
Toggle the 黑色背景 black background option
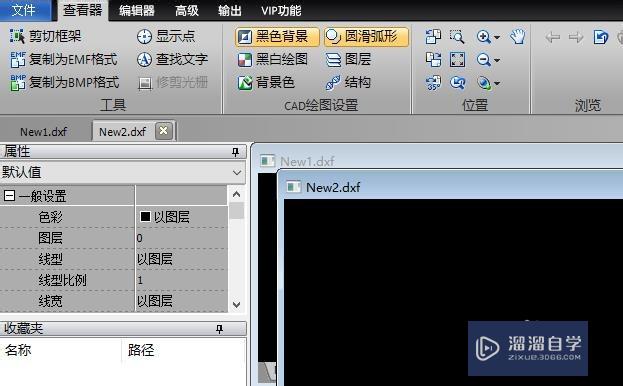[277, 37]
